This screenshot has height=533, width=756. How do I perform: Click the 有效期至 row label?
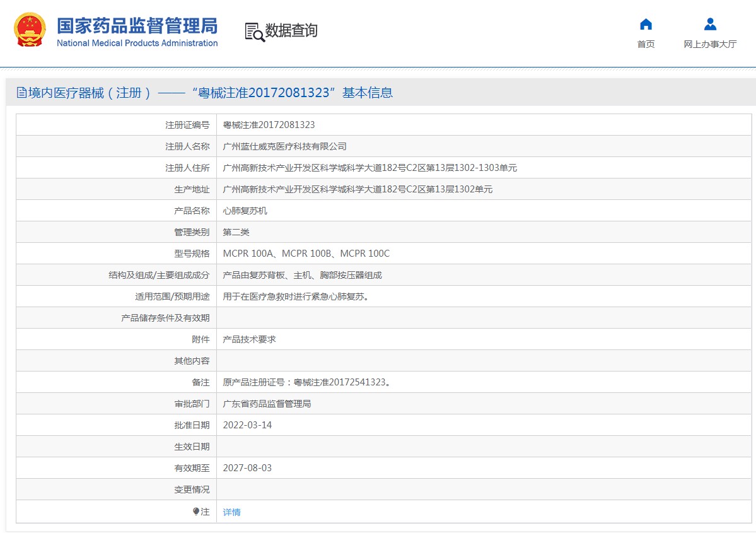[192, 468]
